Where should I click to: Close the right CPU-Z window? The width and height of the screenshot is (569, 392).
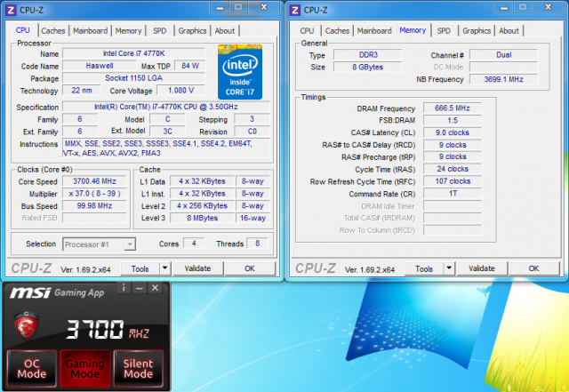(x=549, y=7)
